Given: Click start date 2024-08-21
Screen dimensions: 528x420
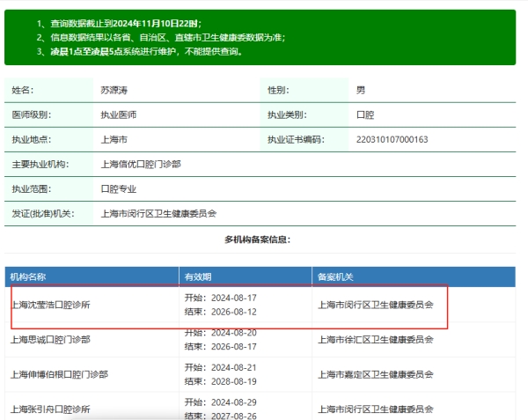Looking at the screenshot, I should 234,367.
